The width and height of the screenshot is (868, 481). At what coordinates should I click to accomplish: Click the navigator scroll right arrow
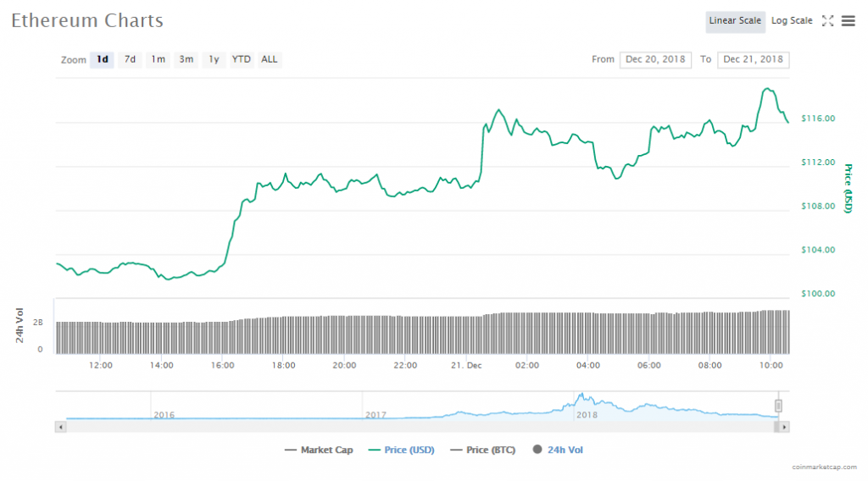pos(785,428)
